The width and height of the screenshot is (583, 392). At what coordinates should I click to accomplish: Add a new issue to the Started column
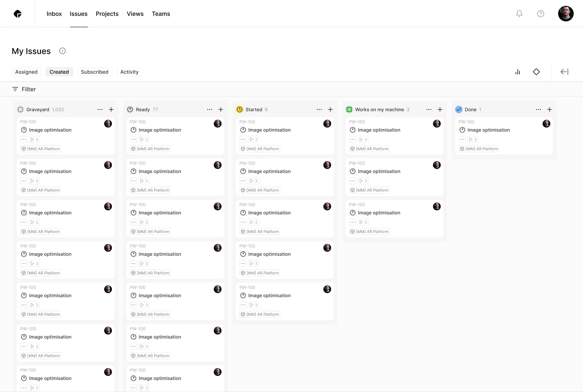pos(330,109)
